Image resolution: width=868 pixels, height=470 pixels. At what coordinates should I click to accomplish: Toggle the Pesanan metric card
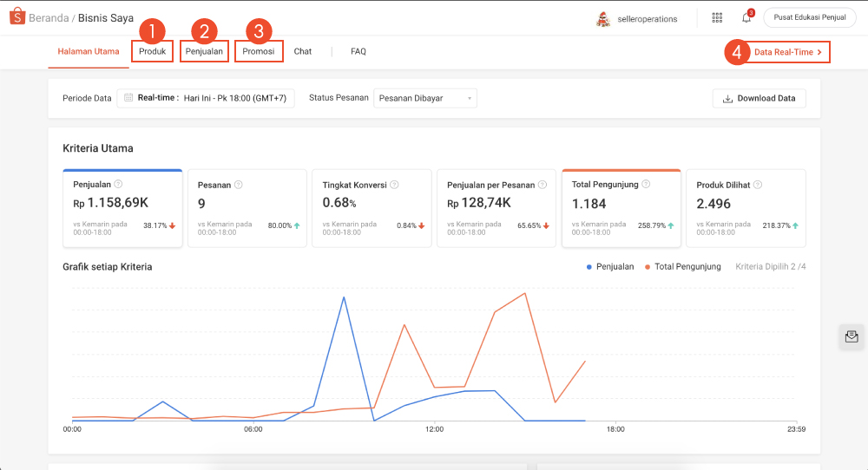pos(247,208)
